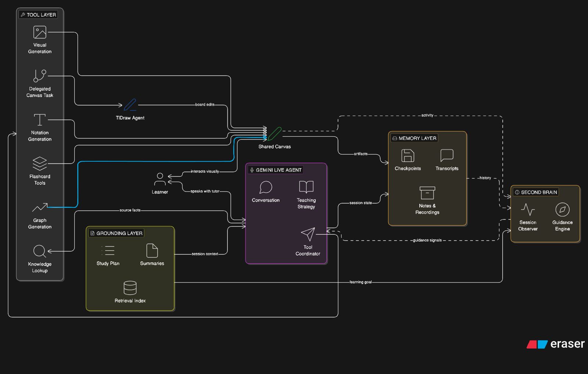
Task: Click the brain icon beside SECOND BRAIN
Action: pos(517,192)
